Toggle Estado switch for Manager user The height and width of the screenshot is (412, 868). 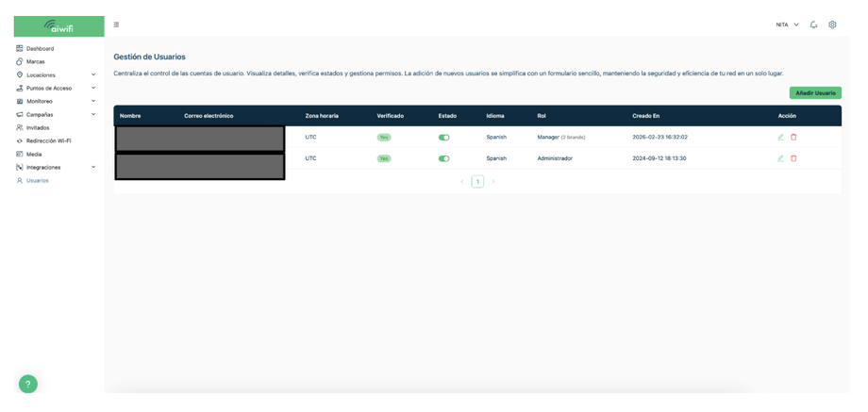tap(444, 137)
